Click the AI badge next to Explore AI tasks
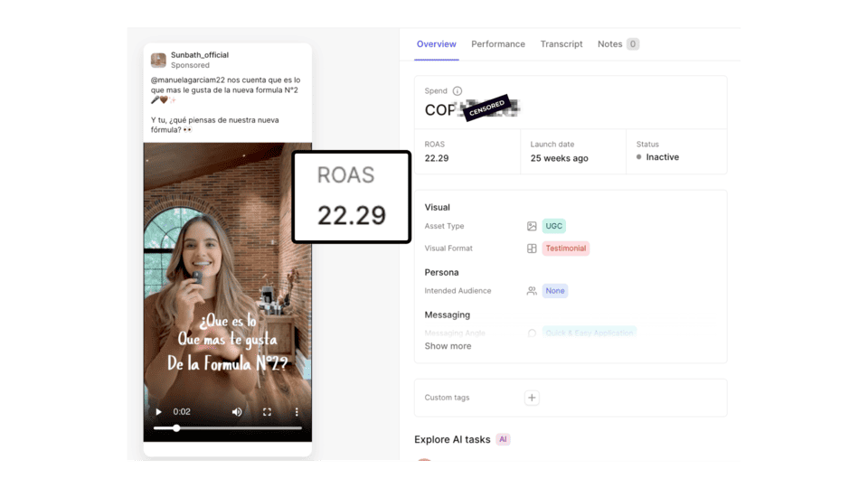The image size is (868, 488). point(503,439)
